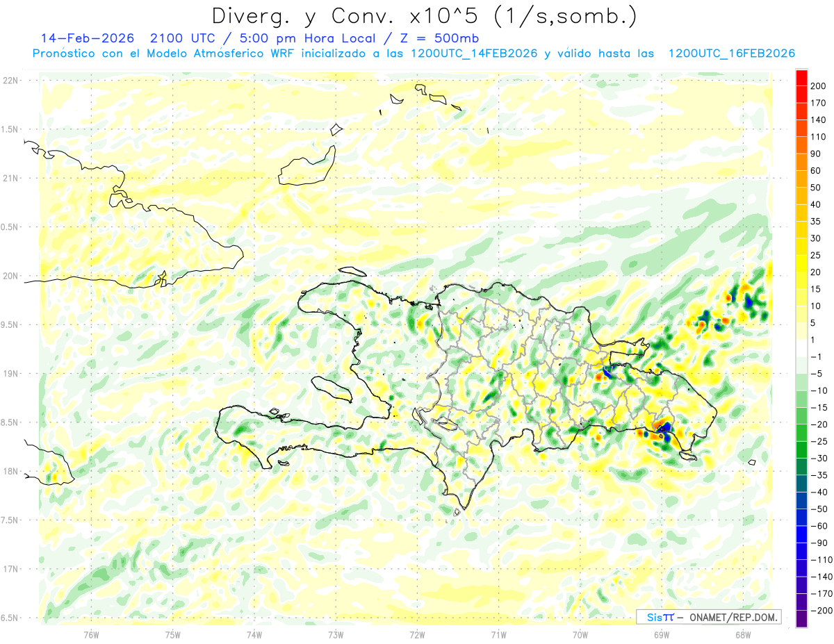Pick the orange swatch between 60 and 90
The image size is (834, 644).
click(801, 163)
